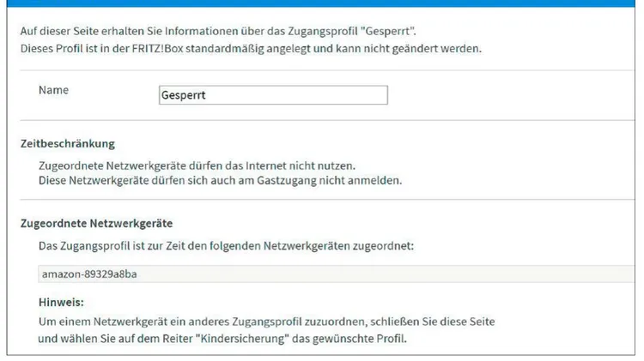Click the Zeitbeschränkung section heading
This screenshot has width=644, height=361.
(x=68, y=144)
